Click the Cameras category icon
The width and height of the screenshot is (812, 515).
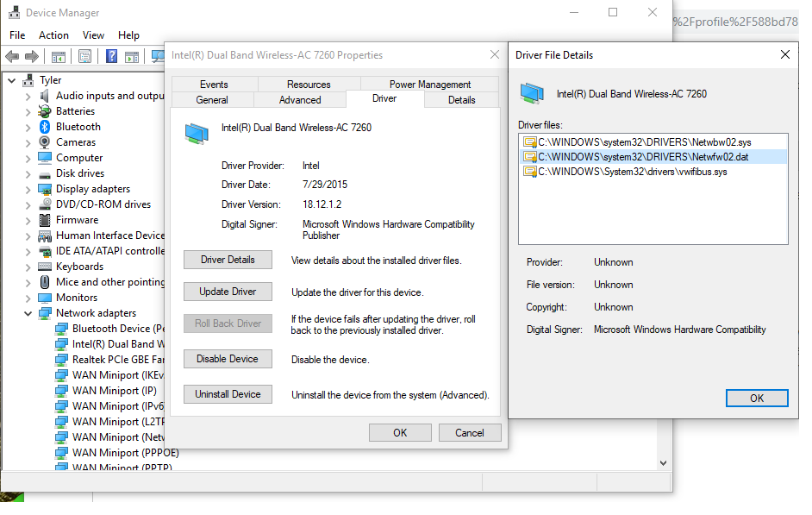pos(45,142)
